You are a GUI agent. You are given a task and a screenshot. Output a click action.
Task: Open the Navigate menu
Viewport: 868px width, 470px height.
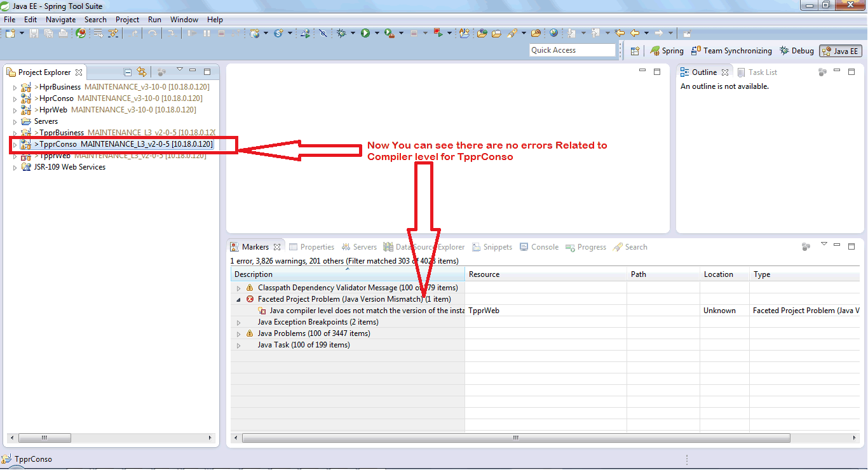pos(60,19)
